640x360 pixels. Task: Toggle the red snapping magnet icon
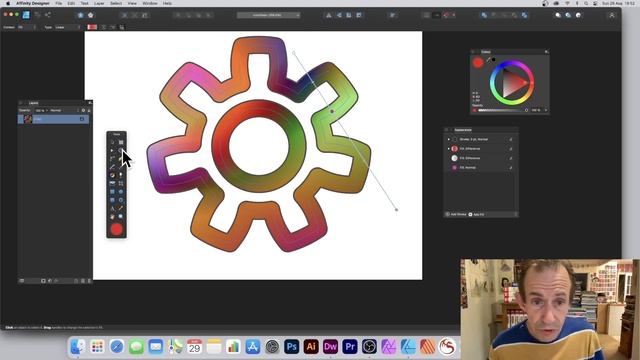coord(447,15)
